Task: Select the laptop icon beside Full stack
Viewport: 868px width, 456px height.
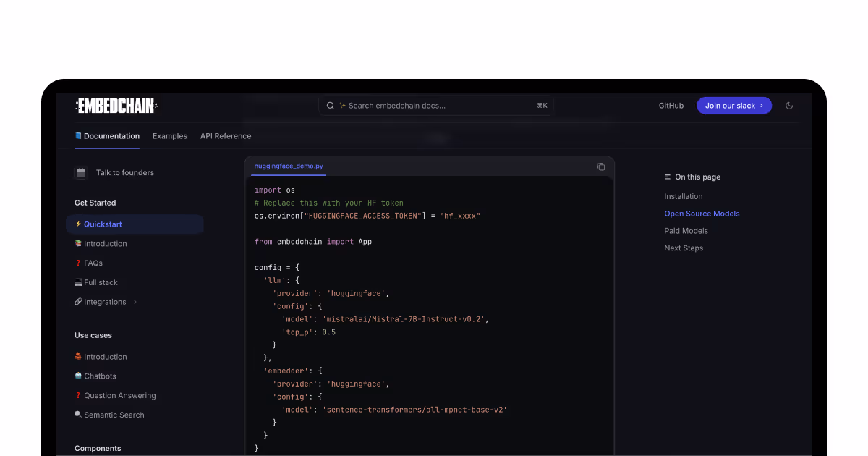Action: (78, 282)
